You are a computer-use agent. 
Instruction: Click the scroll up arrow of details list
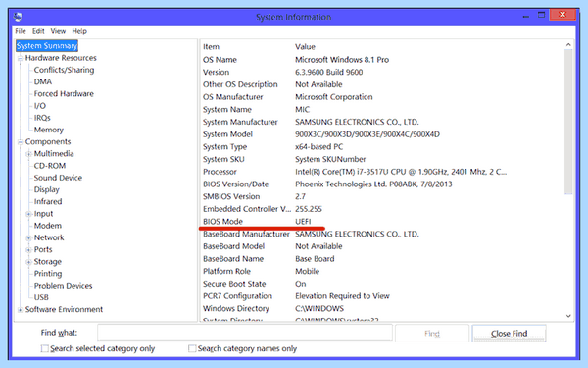568,45
